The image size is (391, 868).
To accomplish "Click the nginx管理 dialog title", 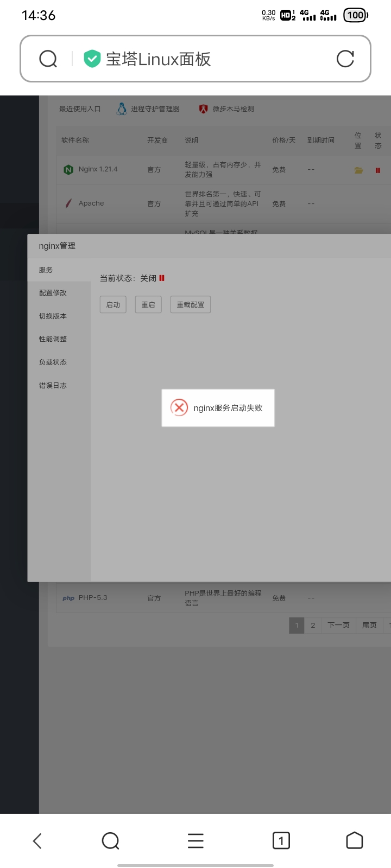I will coord(57,246).
